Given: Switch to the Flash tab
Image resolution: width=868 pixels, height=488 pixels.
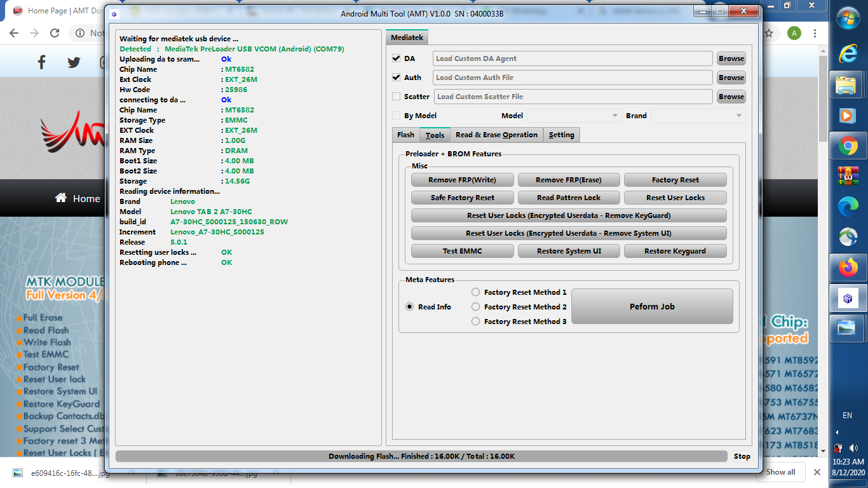Looking at the screenshot, I should (405, 135).
